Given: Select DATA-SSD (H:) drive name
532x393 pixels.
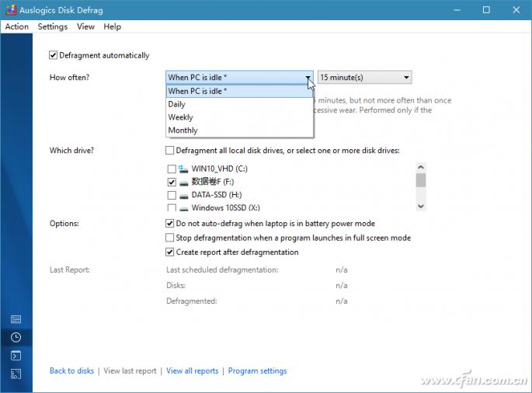Looking at the screenshot, I should 217,195.
